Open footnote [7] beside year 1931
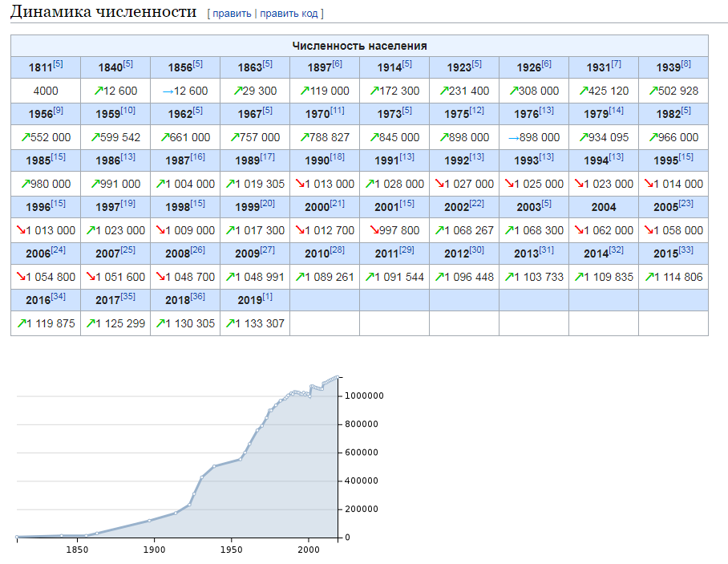 [x=616, y=64]
